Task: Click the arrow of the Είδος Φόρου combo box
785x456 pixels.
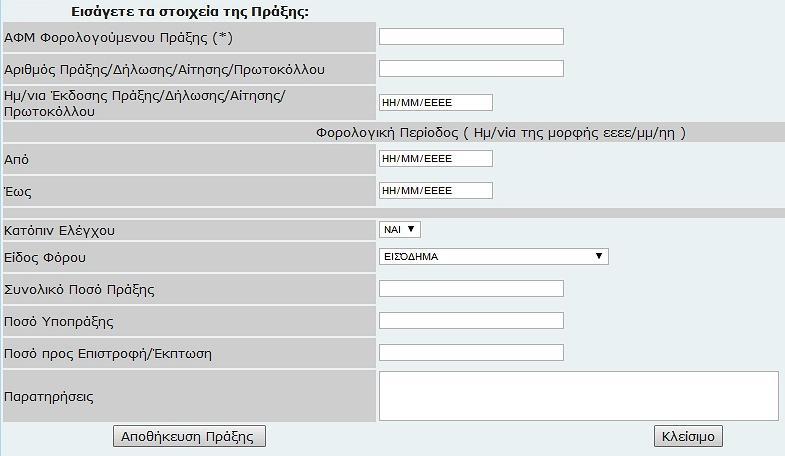Action: (599, 256)
